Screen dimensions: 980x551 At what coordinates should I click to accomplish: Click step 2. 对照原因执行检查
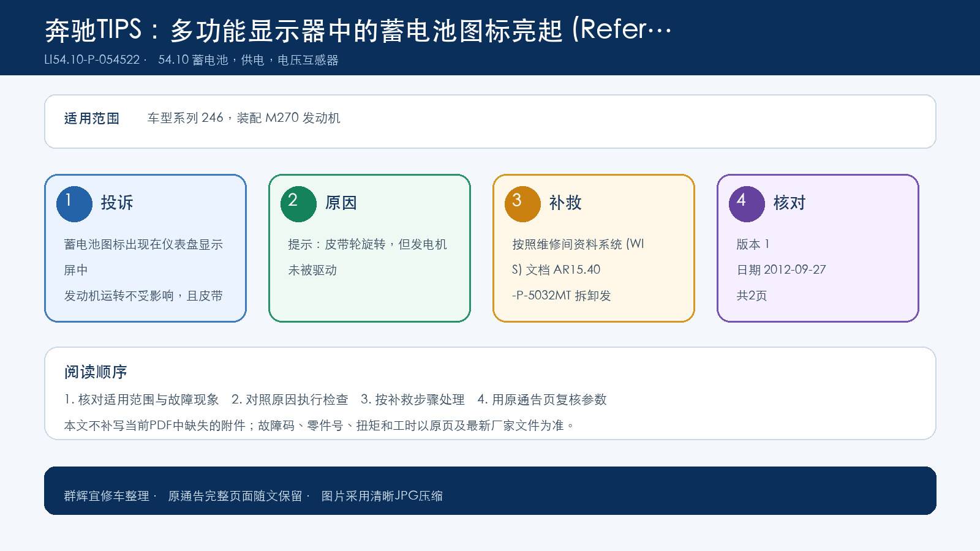pos(290,400)
